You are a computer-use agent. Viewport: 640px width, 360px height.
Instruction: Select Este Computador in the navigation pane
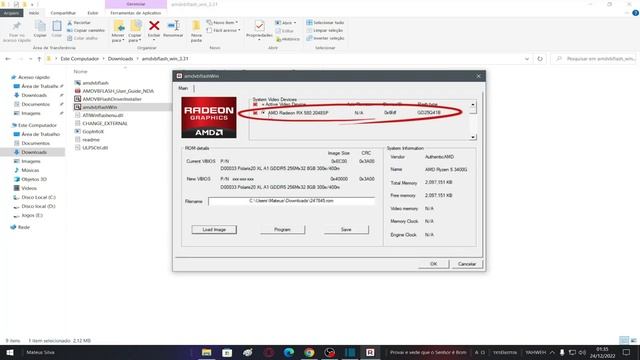37,125
